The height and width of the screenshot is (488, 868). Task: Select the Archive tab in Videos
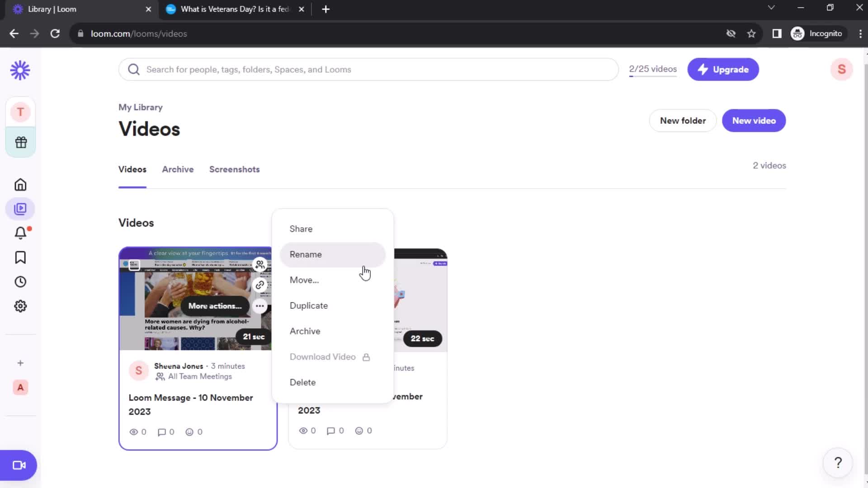point(178,169)
